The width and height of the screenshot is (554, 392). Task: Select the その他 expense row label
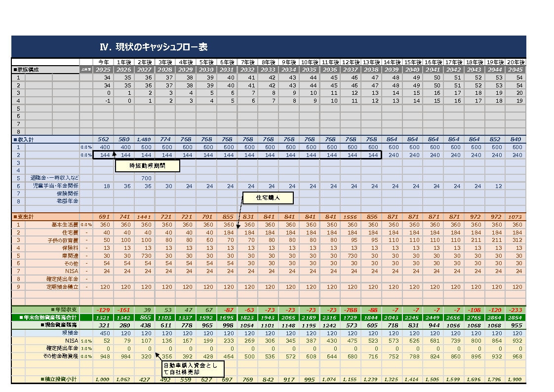[x=72, y=264]
